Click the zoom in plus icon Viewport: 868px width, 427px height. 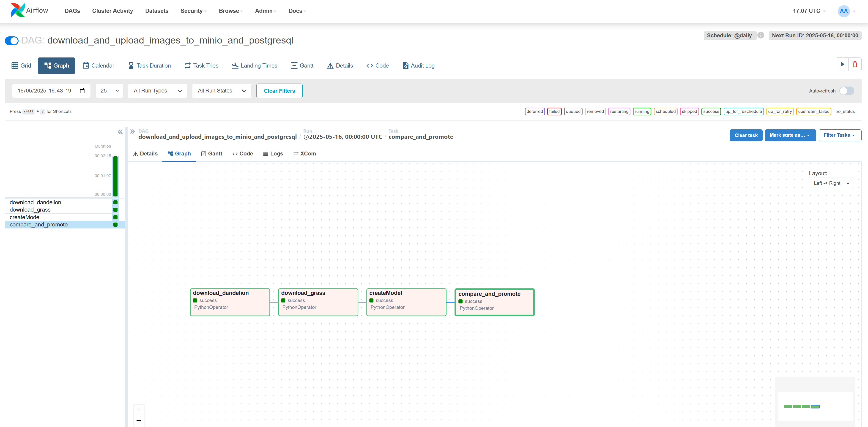click(x=139, y=410)
